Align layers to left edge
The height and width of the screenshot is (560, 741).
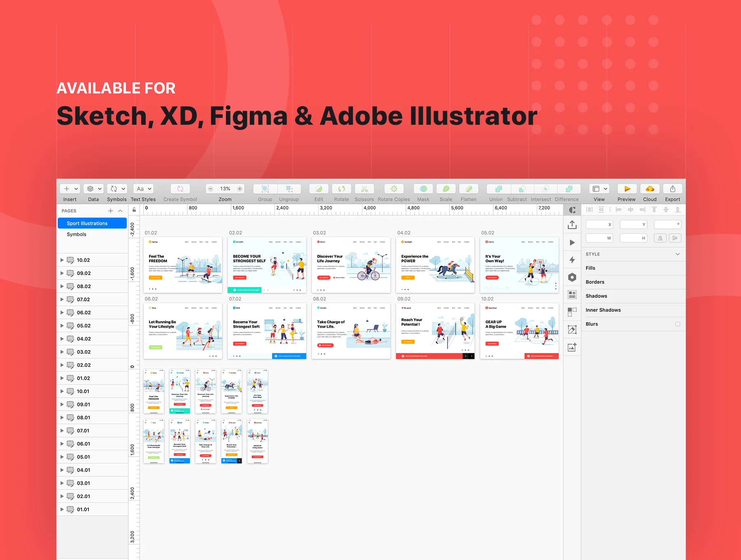pyautogui.click(x=618, y=210)
